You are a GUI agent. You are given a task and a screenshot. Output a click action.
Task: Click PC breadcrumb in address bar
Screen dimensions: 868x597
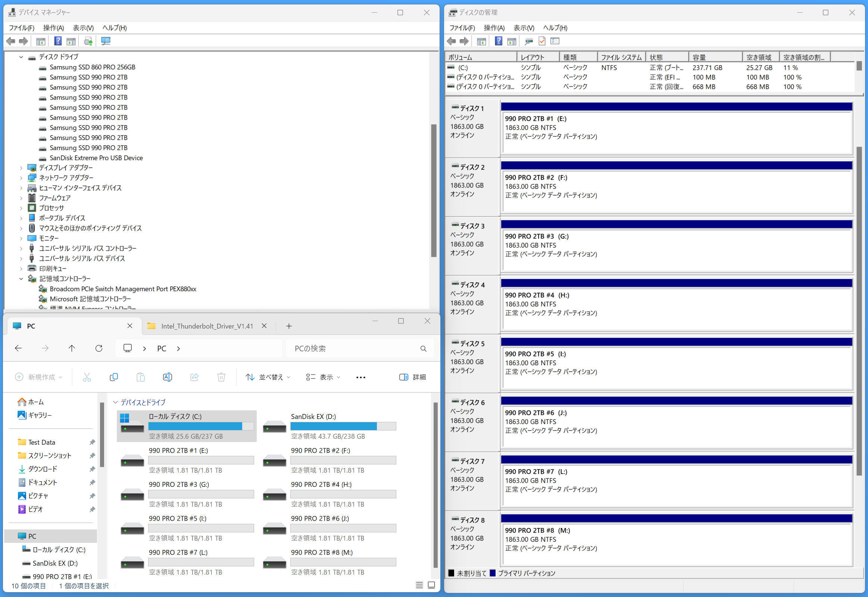[162, 349]
